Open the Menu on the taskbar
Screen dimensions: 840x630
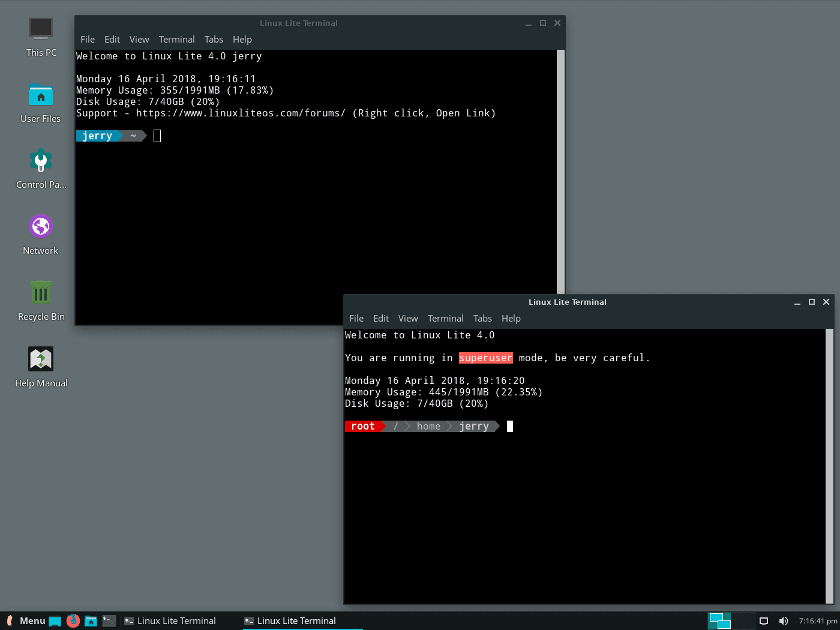[x=27, y=620]
